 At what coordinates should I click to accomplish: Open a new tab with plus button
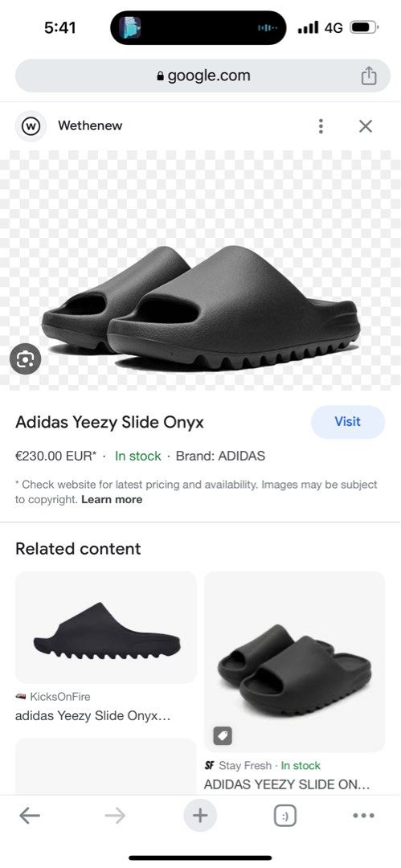[x=200, y=816]
